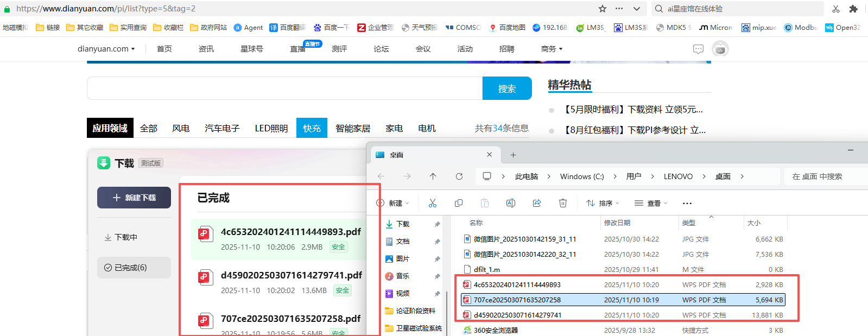Refresh the Explorer folder view
868x336 pixels.
point(459,176)
